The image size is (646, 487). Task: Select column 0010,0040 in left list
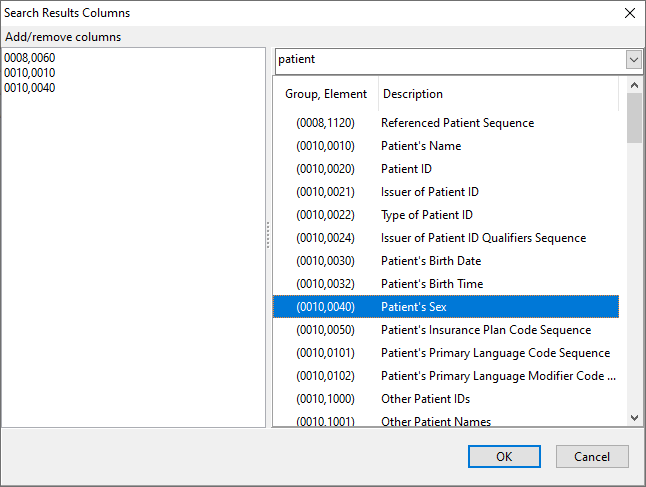tap(30, 88)
